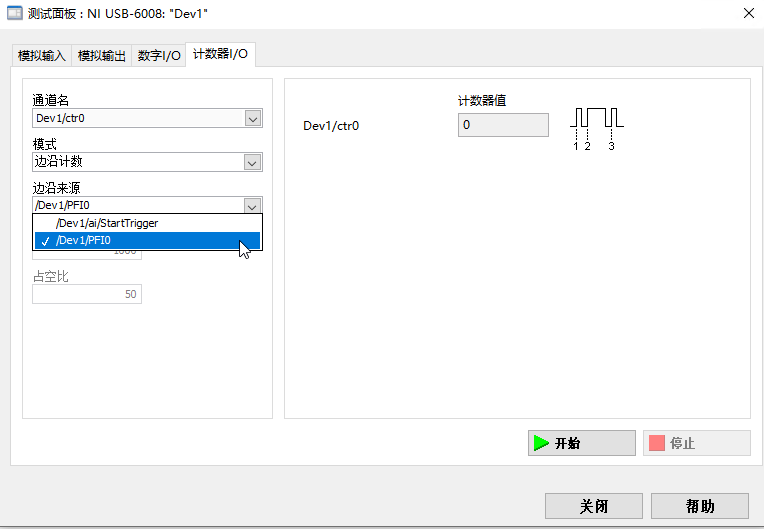Open the 模拟输出 tab
Viewport: 764px width, 529px height.
102,56
